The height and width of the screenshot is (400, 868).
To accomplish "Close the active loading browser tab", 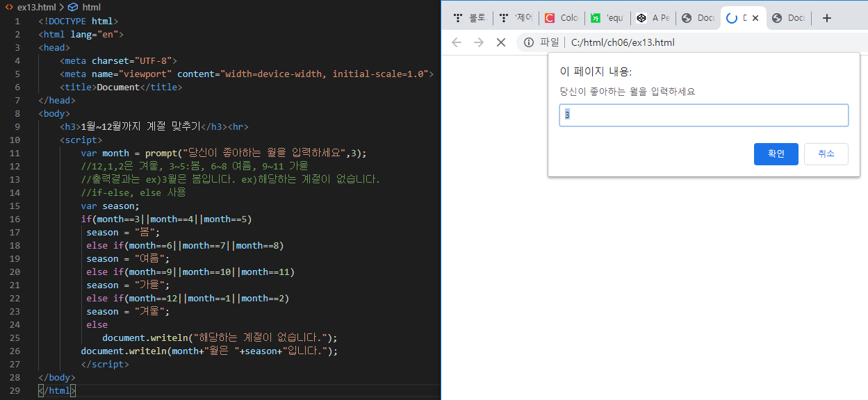I will 755,18.
